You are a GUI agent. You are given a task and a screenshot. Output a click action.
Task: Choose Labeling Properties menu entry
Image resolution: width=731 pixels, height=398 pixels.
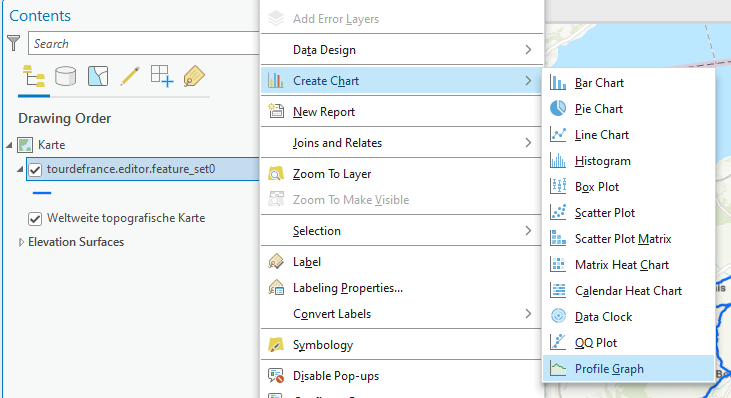click(401, 288)
